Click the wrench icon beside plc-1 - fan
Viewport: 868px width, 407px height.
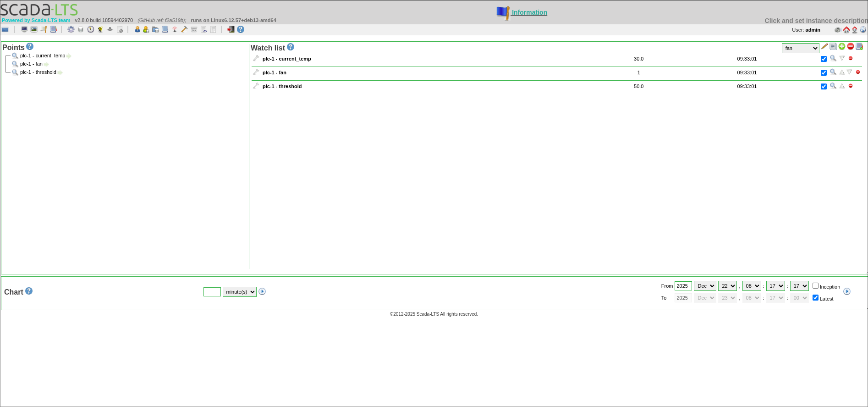pyautogui.click(x=256, y=72)
